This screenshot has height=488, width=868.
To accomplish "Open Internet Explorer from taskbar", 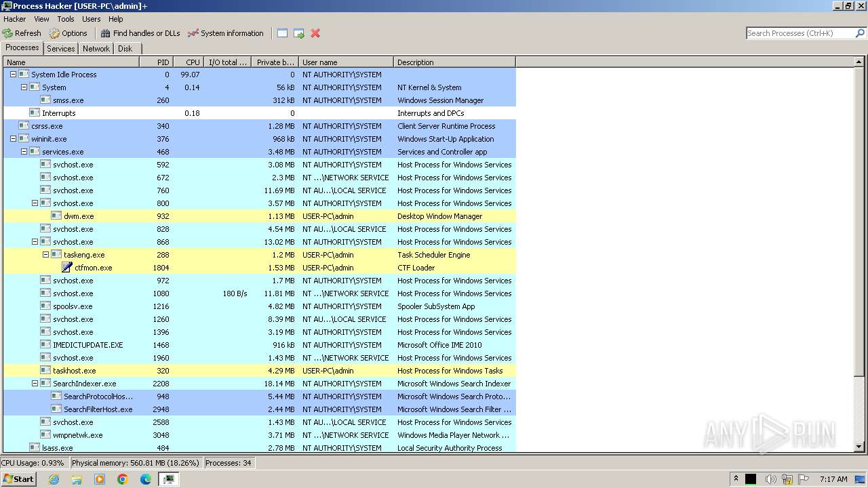I will (x=54, y=479).
